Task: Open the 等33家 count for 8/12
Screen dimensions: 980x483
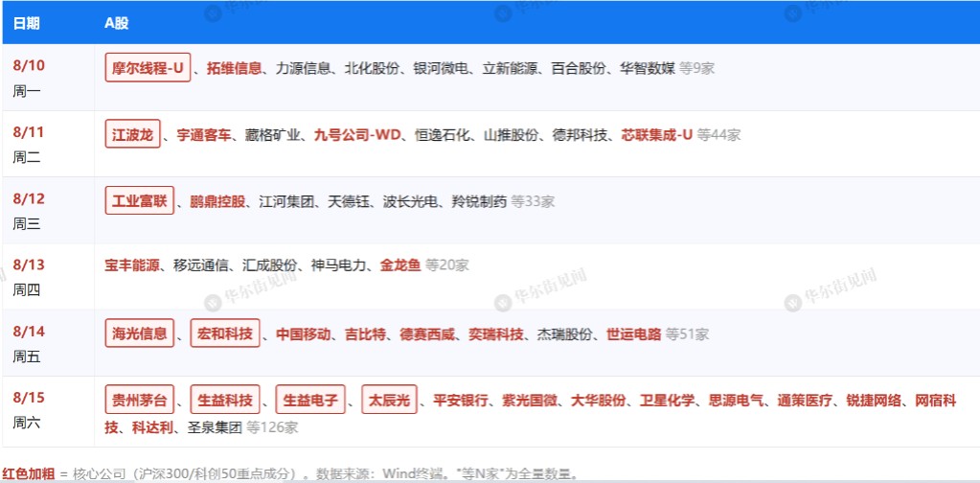Action: [533, 202]
